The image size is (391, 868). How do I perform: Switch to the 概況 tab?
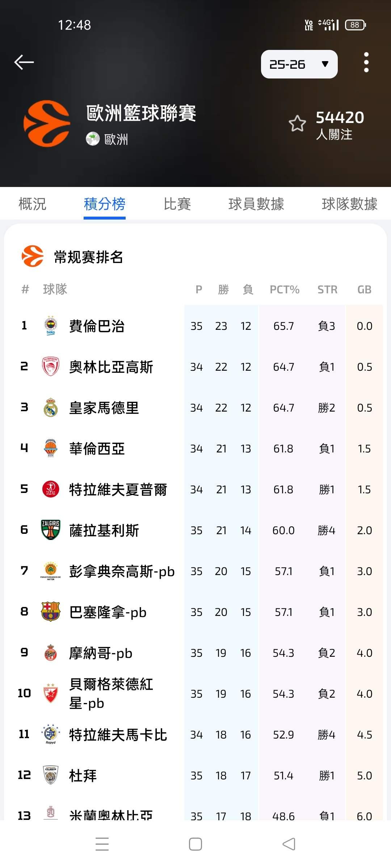click(32, 204)
